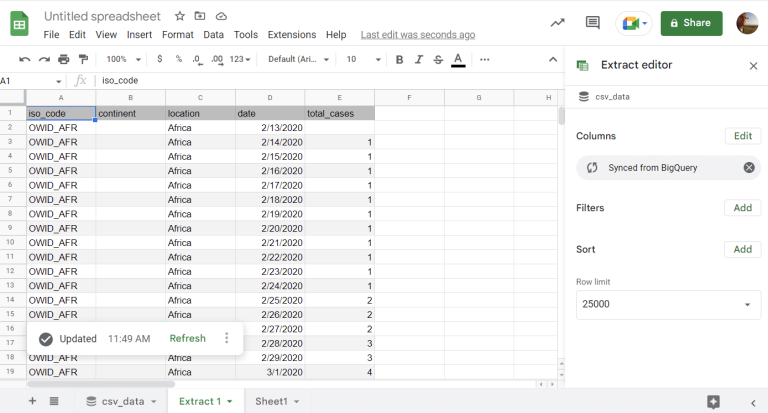Viewport: 768px width, 413px height.
Task: Click the Extract editor table icon
Action: [582, 65]
